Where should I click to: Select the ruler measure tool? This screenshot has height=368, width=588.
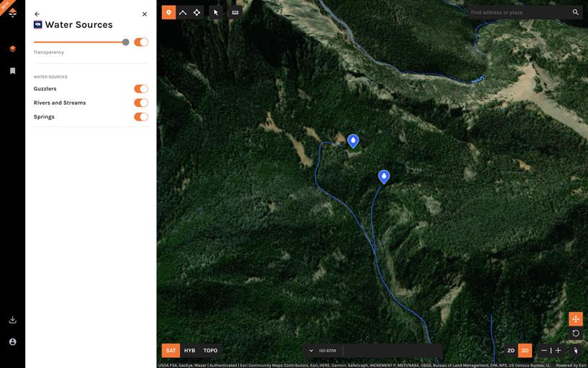point(235,12)
